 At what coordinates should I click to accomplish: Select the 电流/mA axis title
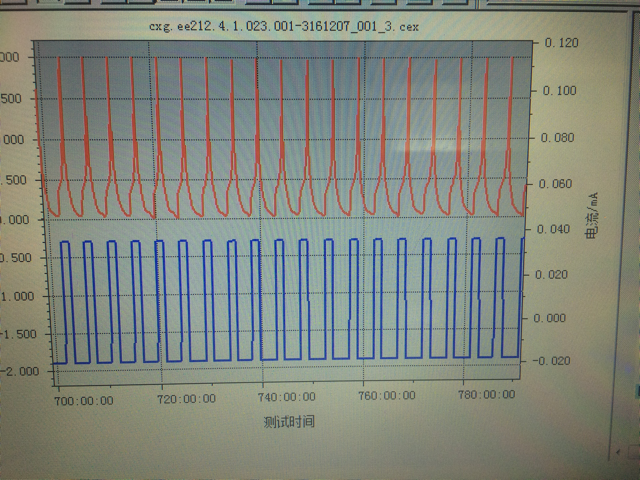click(592, 216)
